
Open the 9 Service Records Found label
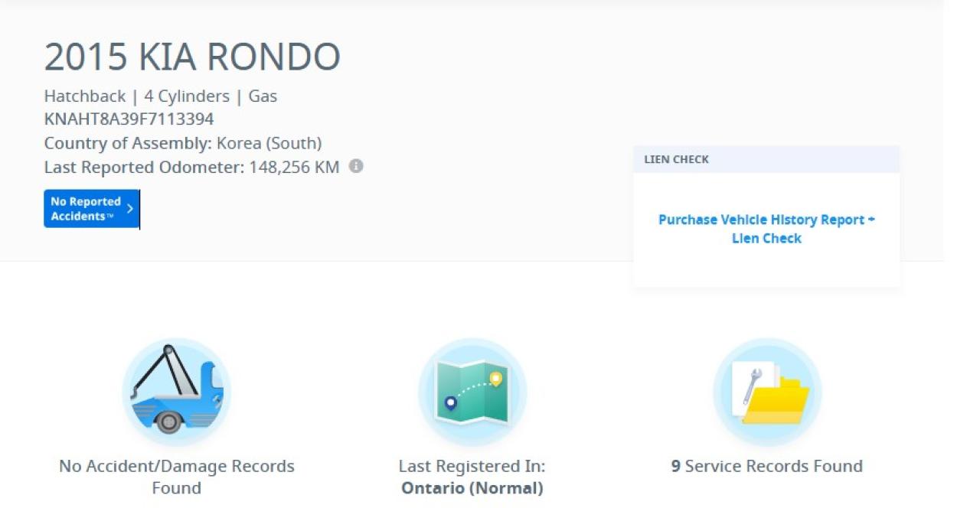(x=767, y=466)
